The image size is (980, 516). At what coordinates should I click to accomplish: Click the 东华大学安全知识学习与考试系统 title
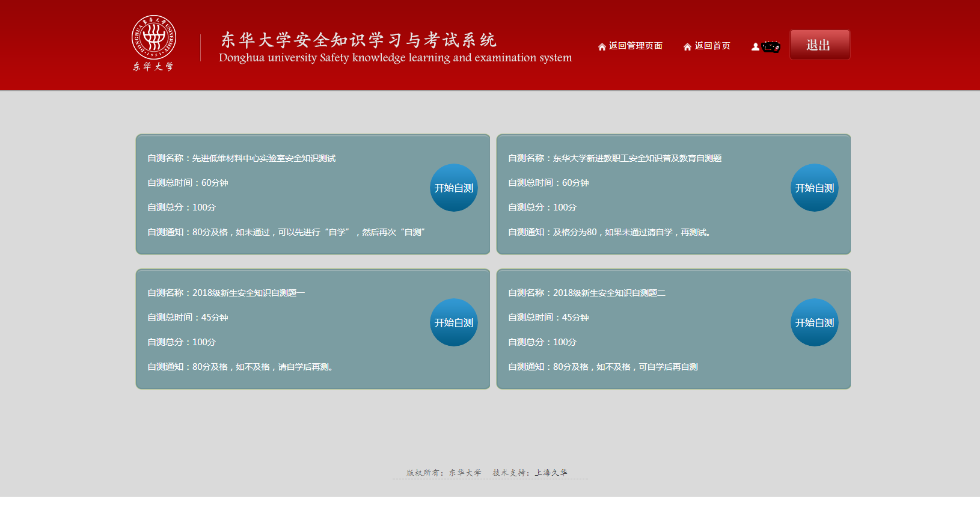[x=358, y=40]
